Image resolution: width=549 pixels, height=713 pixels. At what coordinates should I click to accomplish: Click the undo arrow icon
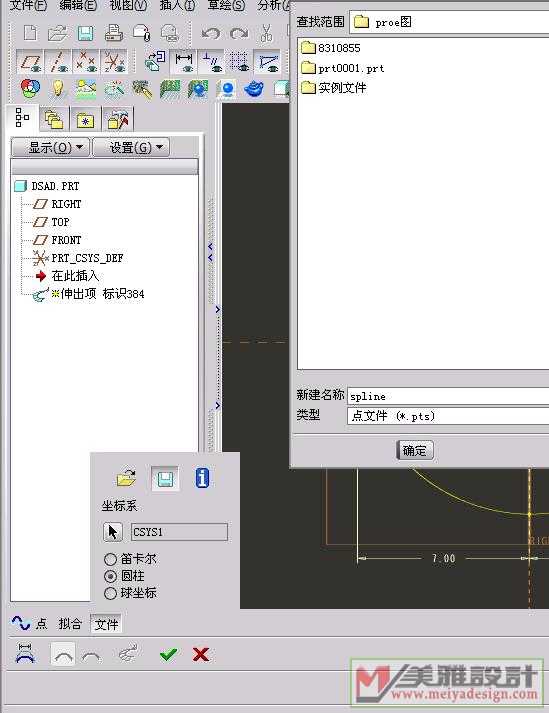(211, 33)
